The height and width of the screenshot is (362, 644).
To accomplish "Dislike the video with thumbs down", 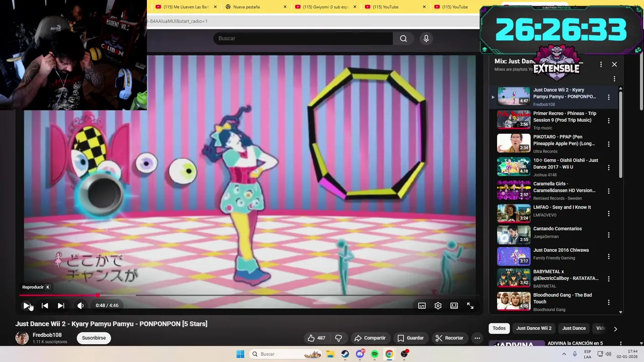I will click(x=339, y=338).
